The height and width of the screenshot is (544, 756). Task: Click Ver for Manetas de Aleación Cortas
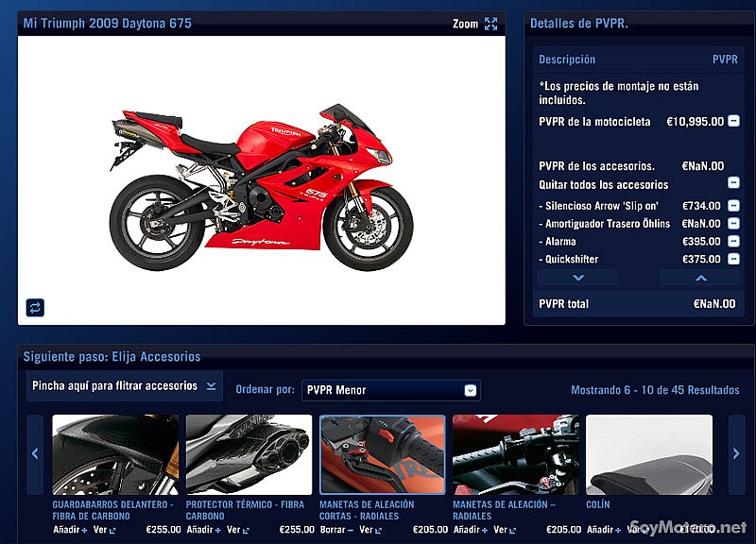(x=370, y=530)
